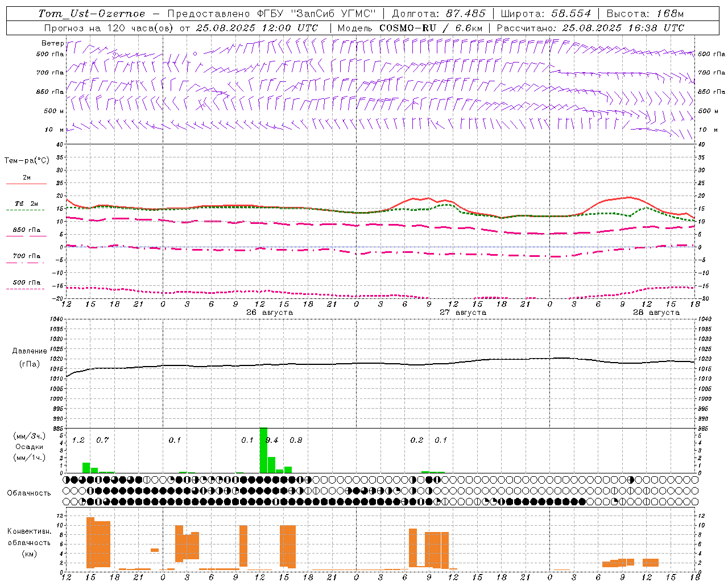Click the Высота: 168м header field

644,14
